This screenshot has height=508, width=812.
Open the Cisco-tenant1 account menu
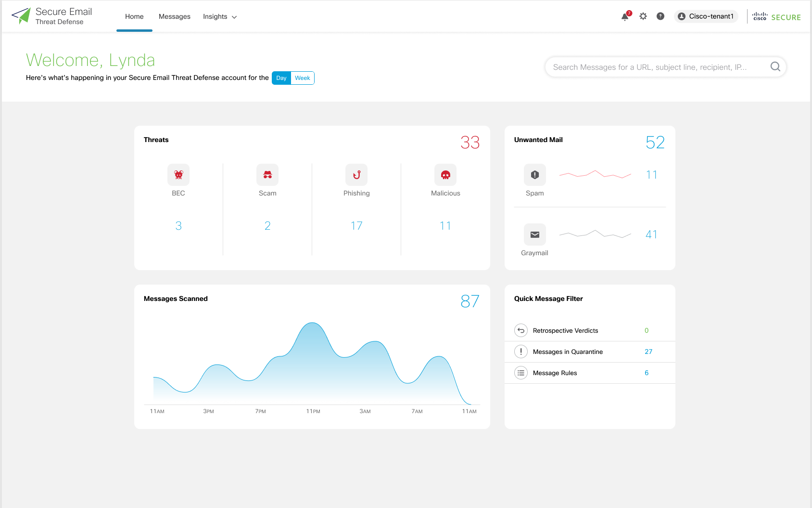click(706, 16)
